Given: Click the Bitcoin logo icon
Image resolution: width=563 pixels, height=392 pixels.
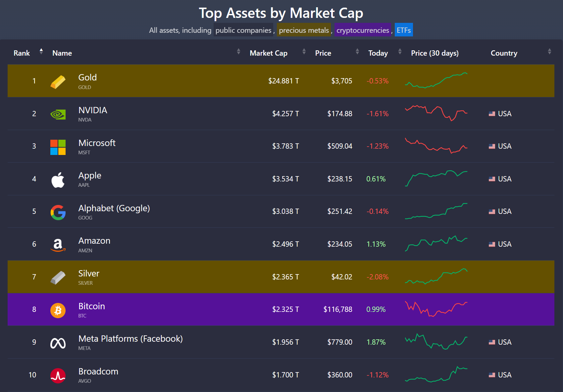Looking at the screenshot, I should click(x=58, y=311).
